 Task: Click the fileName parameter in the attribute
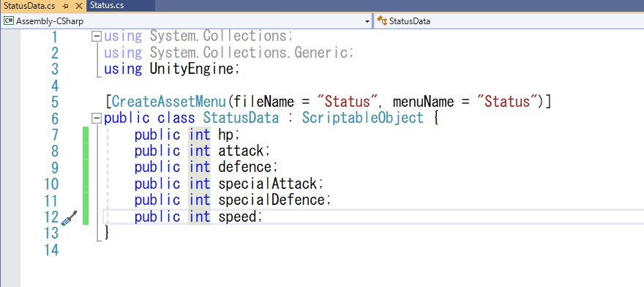tap(264, 102)
